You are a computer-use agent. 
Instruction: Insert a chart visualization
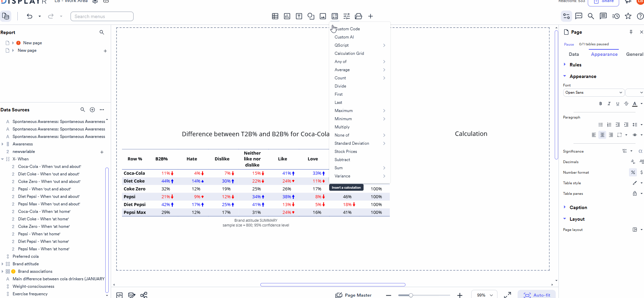(287, 16)
